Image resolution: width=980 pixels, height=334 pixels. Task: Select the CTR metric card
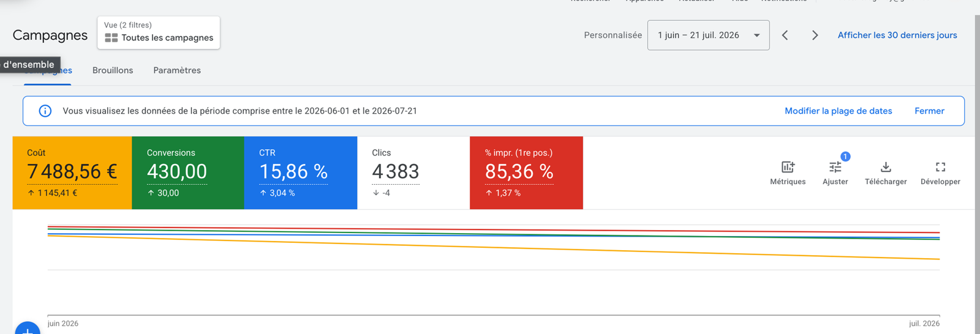[x=301, y=173]
